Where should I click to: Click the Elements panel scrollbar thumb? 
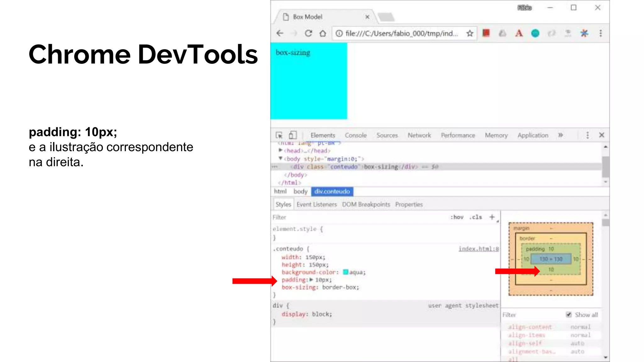point(605,167)
